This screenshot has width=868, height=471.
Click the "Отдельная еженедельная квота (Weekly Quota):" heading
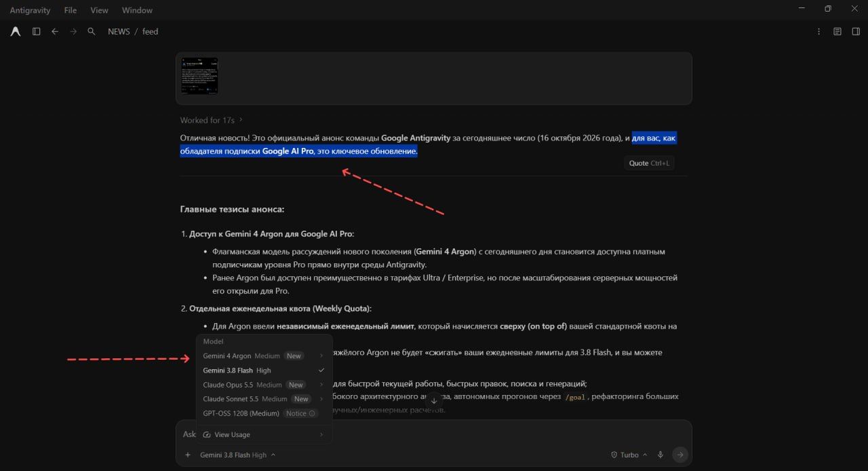tap(281, 308)
